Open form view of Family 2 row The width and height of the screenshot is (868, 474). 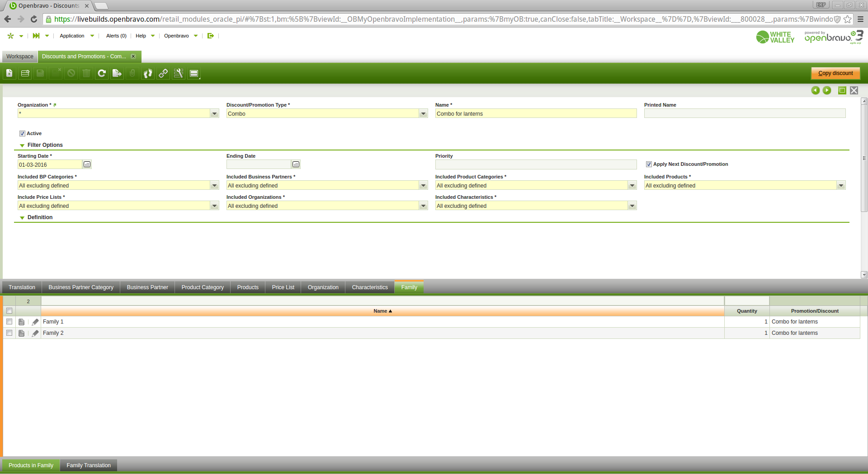coord(21,333)
